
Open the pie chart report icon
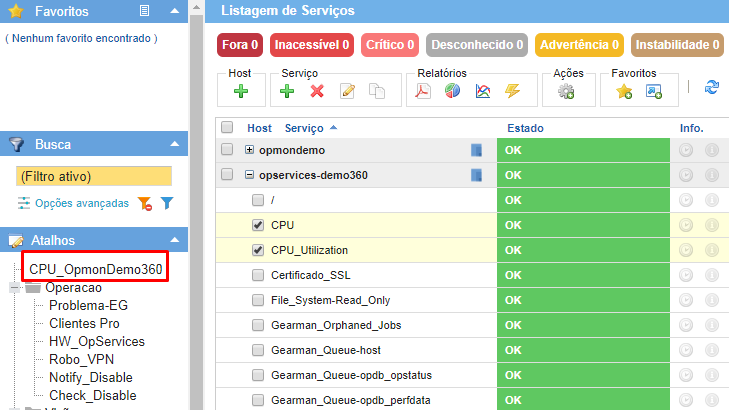452,91
